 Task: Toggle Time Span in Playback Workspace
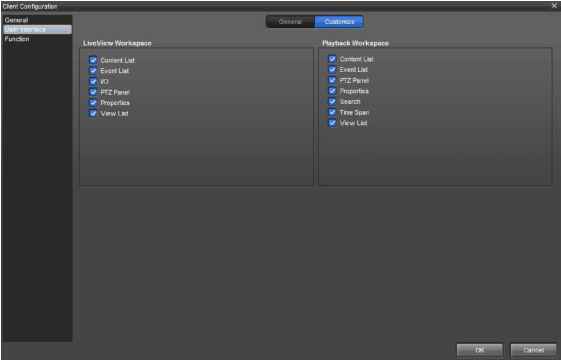click(332, 112)
